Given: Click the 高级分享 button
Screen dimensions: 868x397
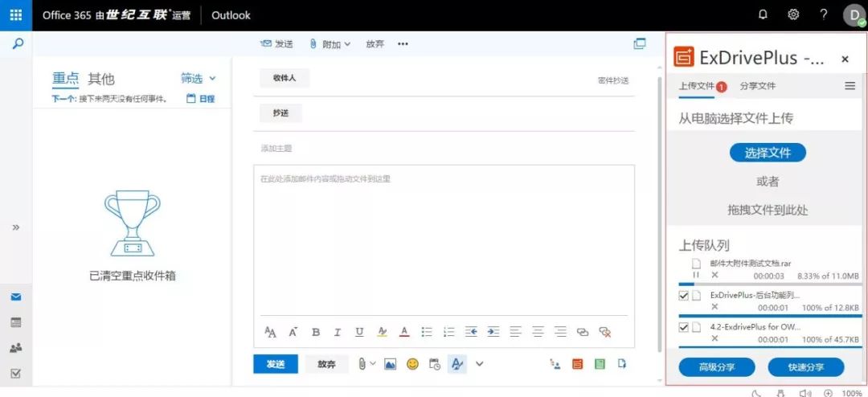Looking at the screenshot, I should [717, 367].
